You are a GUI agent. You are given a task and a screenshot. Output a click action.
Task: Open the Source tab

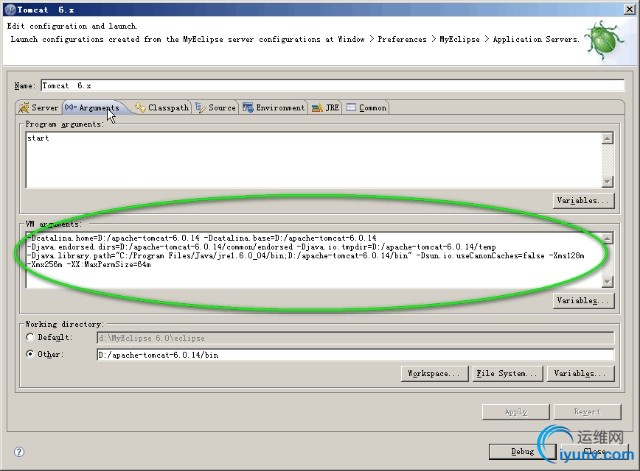(216, 108)
